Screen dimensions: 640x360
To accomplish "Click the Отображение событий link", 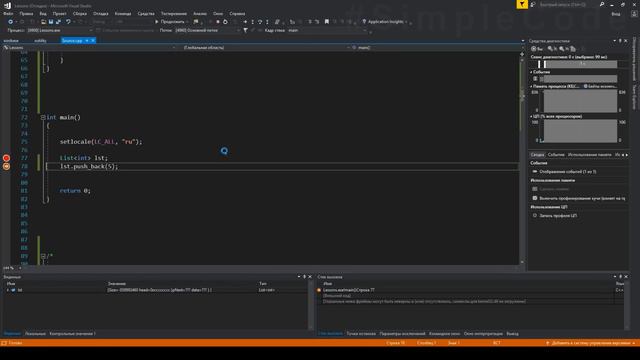I will [567, 172].
